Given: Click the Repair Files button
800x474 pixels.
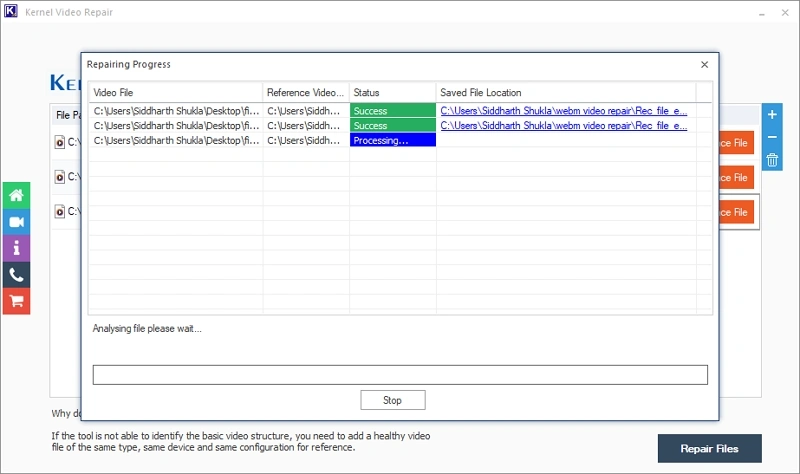Looking at the screenshot, I should pos(709,448).
